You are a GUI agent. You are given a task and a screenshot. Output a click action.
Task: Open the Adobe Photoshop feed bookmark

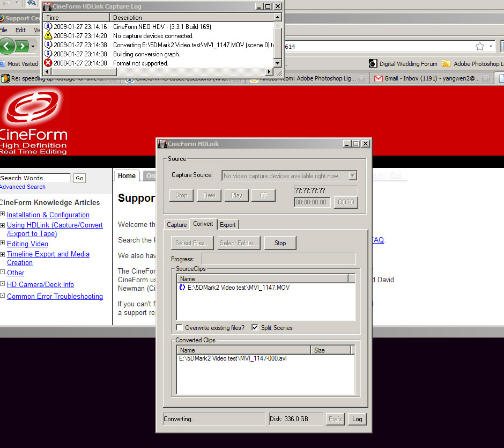(472, 64)
